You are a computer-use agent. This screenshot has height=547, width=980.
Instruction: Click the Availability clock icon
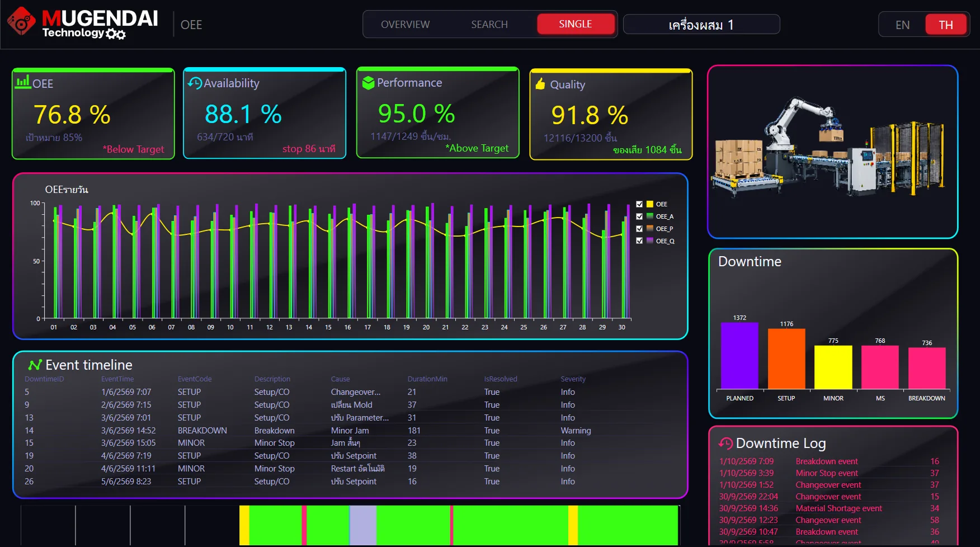tap(195, 83)
